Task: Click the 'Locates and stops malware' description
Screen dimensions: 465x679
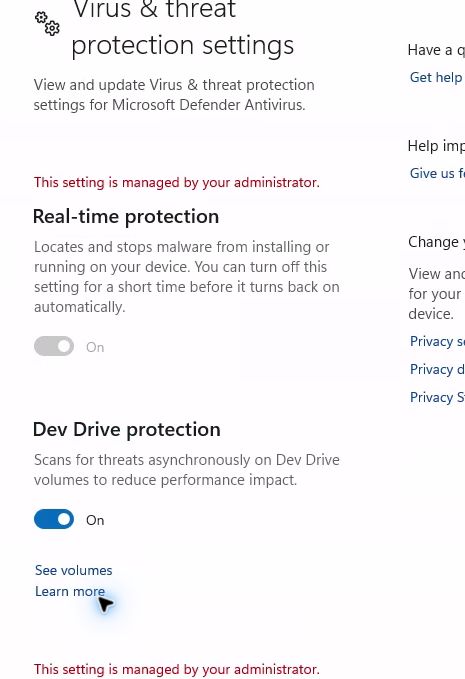Action: click(187, 277)
